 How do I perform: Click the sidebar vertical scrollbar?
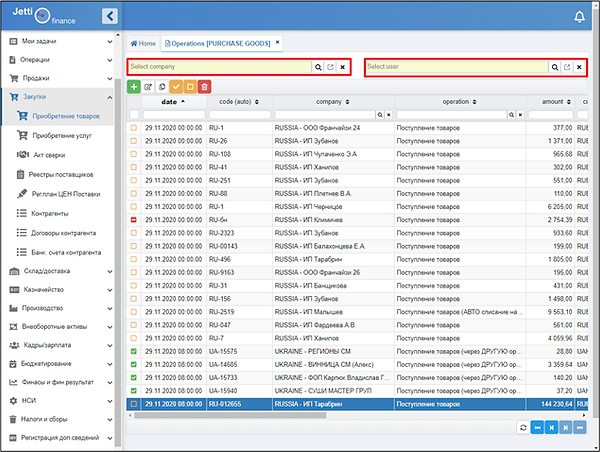click(118, 262)
